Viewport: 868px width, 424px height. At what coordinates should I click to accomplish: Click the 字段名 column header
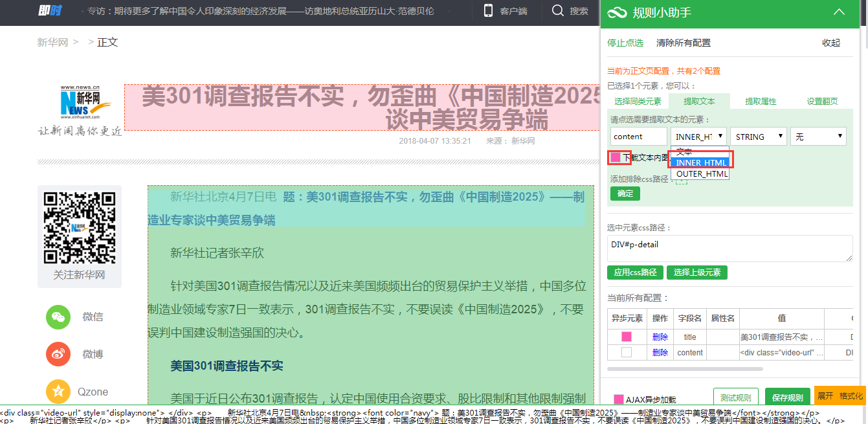(x=690, y=318)
